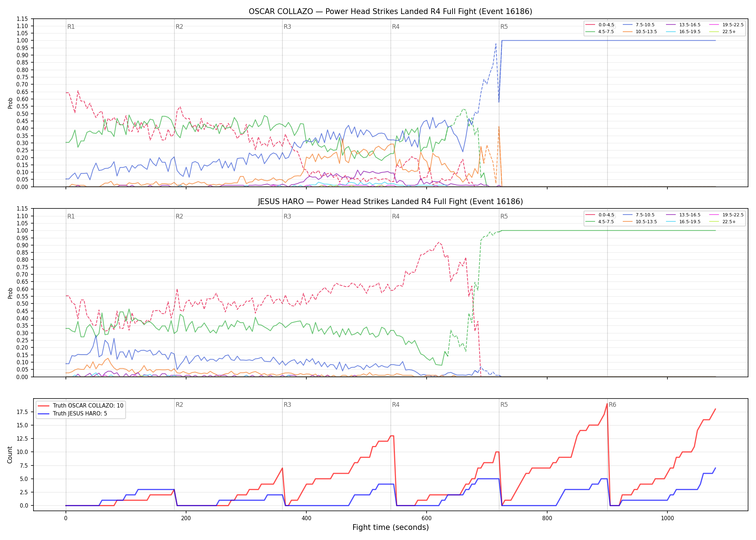This screenshot has width=756, height=540.
Task: Click the OSCAR COLLAZO chart title
Action: 390,12
